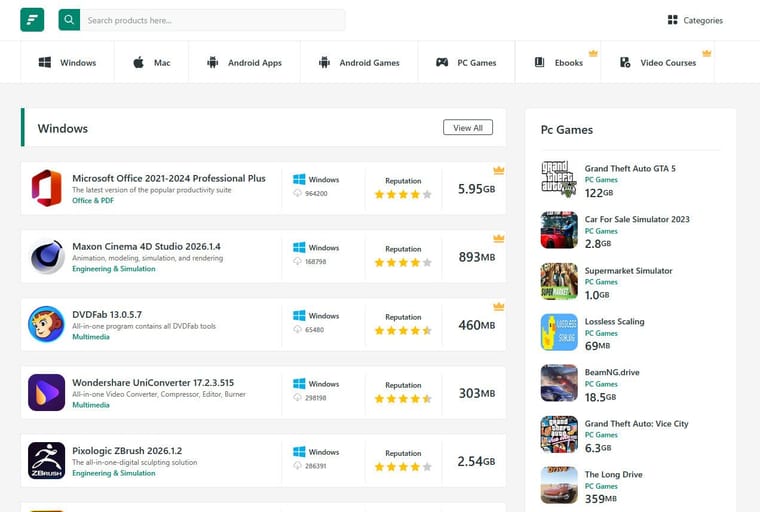Open the Office & PDF category link
760x512 pixels.
click(93, 201)
